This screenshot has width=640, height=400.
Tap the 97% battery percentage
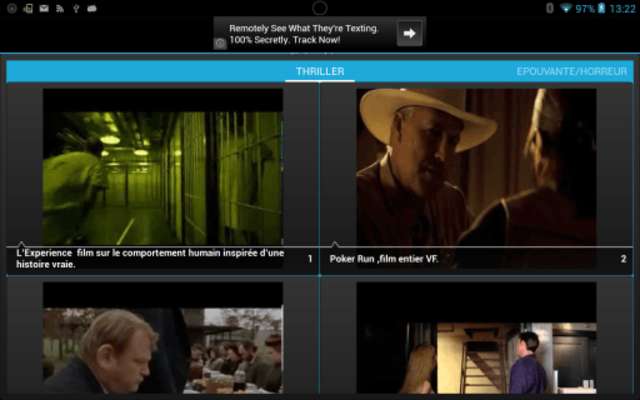pyautogui.click(x=585, y=9)
